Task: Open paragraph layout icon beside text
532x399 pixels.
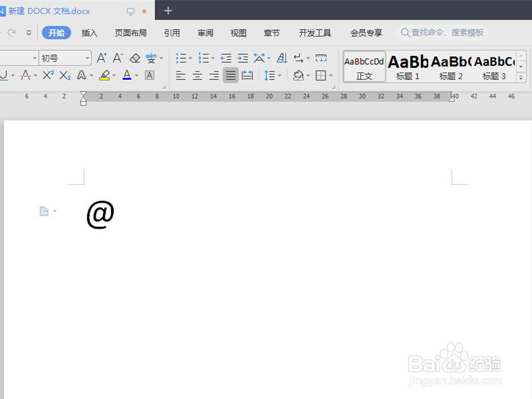Action: coord(44,211)
